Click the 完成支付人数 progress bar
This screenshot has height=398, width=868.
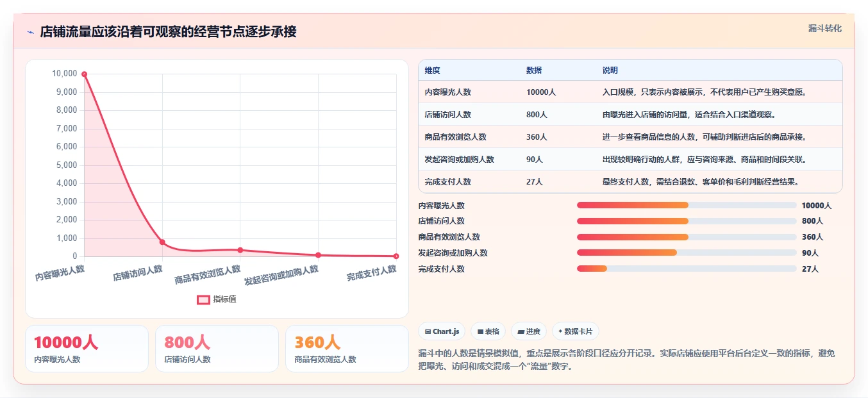point(687,269)
